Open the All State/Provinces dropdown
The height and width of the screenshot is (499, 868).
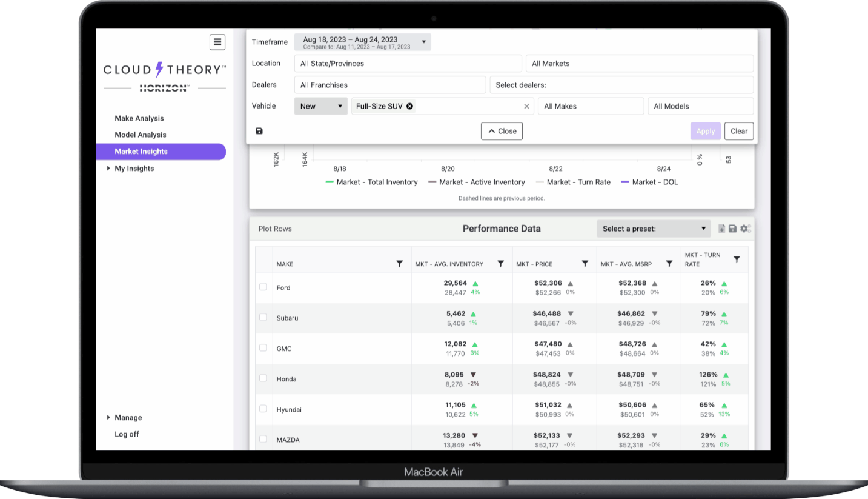coord(408,64)
